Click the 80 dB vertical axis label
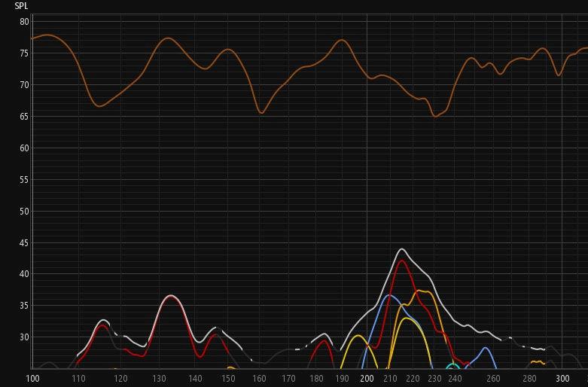This screenshot has height=387, width=588. [24, 22]
